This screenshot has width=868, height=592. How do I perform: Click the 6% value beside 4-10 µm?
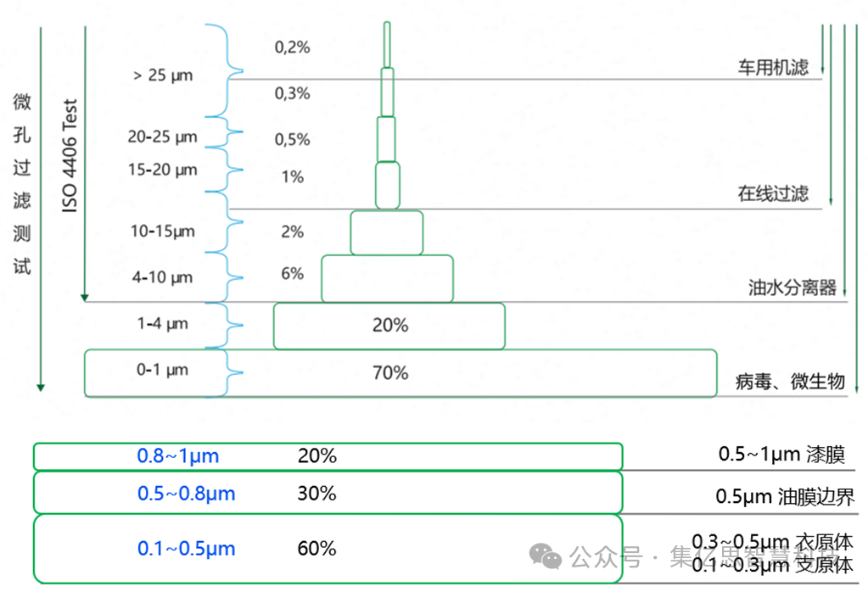292,273
